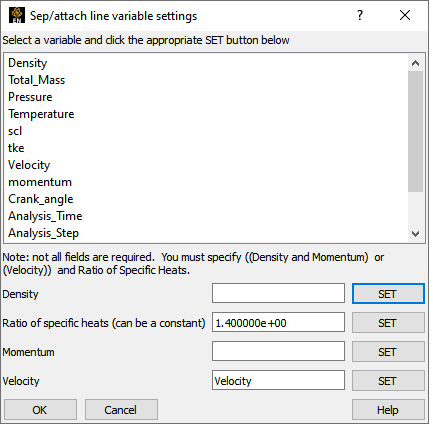Screen dimensions: 433x425
Task: Select Density in the variable list
Action: pos(28,63)
